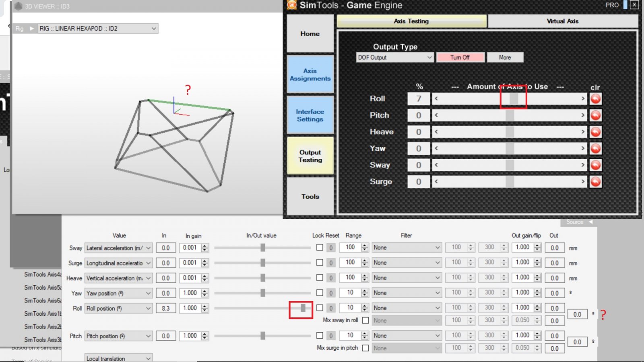The height and width of the screenshot is (362, 644).
Task: Open the Home section in SimTools
Action: click(310, 34)
